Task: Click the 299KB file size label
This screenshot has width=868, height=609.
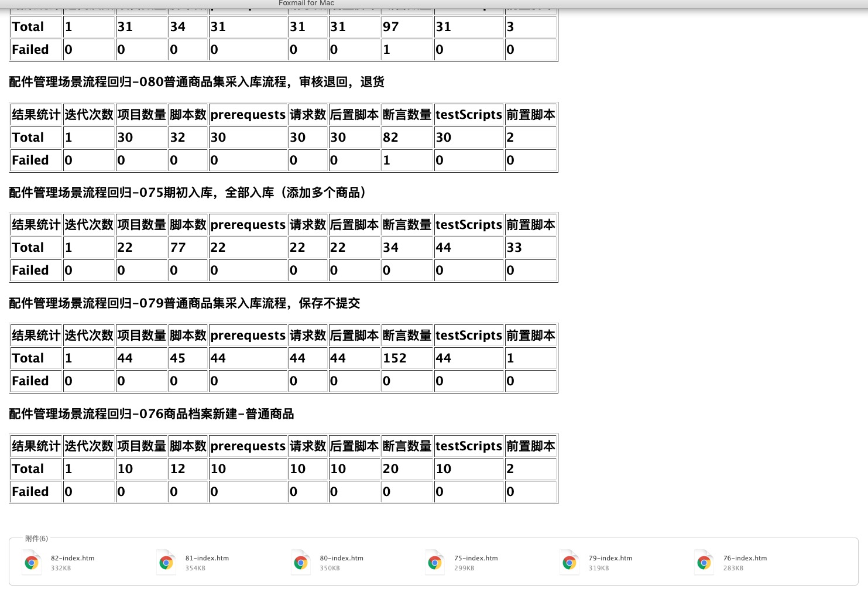Action: [464, 568]
